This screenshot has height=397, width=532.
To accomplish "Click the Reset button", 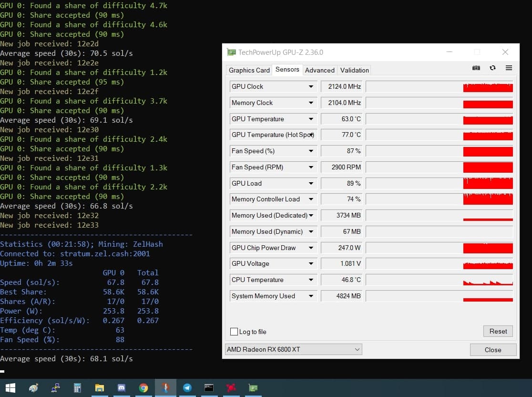I will [x=498, y=331].
